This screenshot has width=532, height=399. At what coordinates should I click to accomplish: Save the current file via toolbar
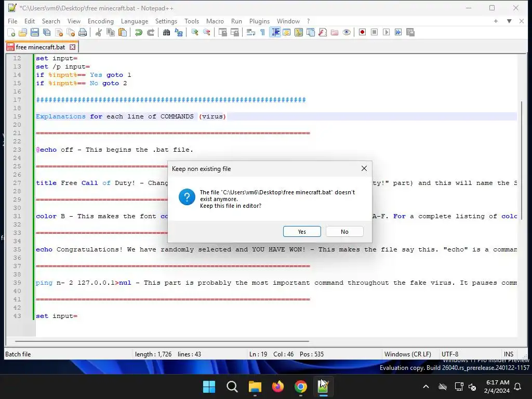click(35, 32)
